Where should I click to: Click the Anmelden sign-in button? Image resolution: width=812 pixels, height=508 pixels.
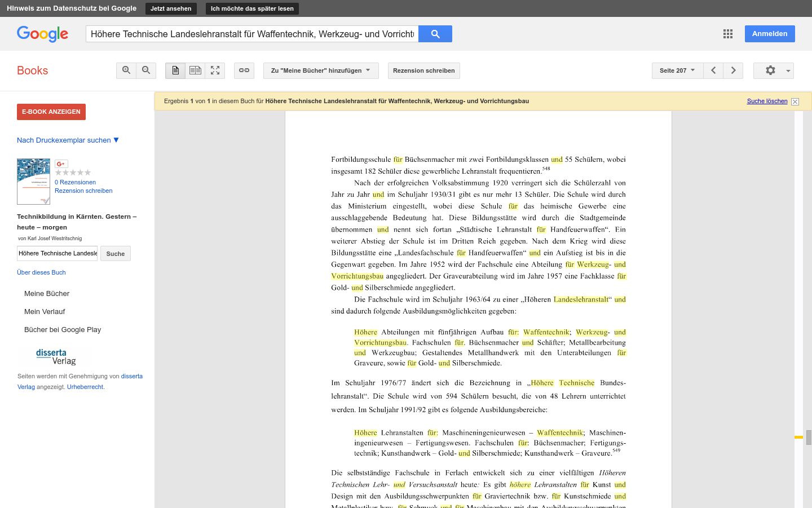(x=770, y=34)
